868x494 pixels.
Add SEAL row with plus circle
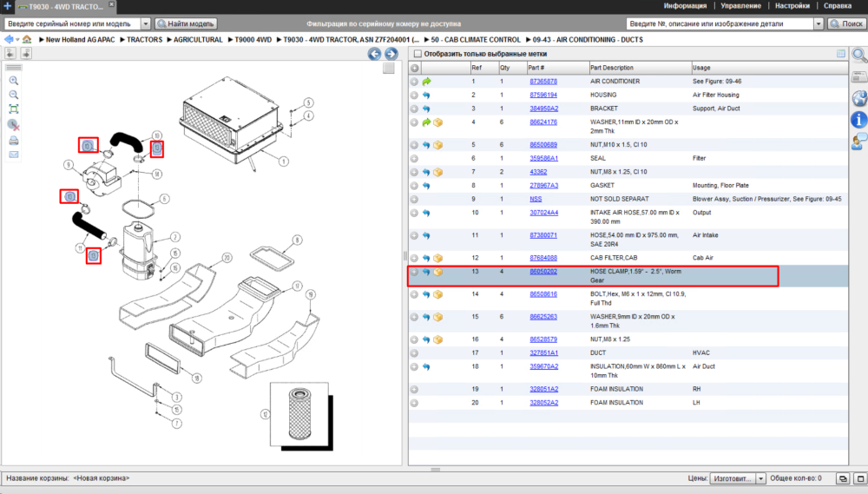pos(414,158)
